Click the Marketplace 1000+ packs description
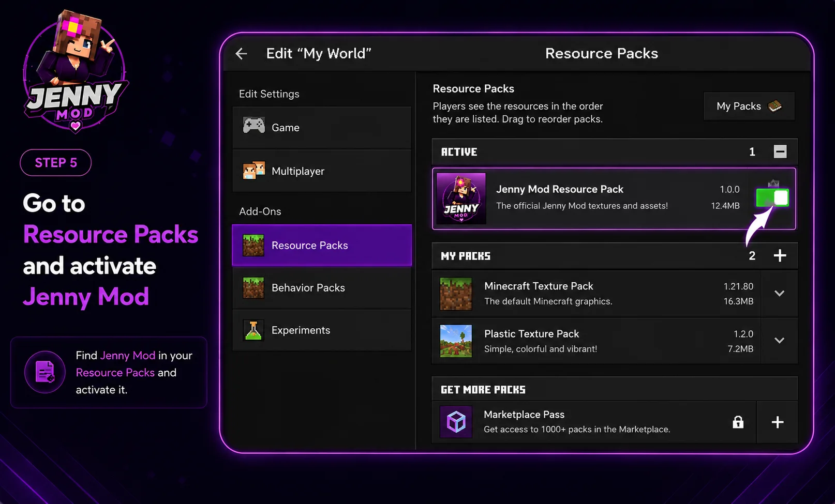835x504 pixels. [577, 430]
